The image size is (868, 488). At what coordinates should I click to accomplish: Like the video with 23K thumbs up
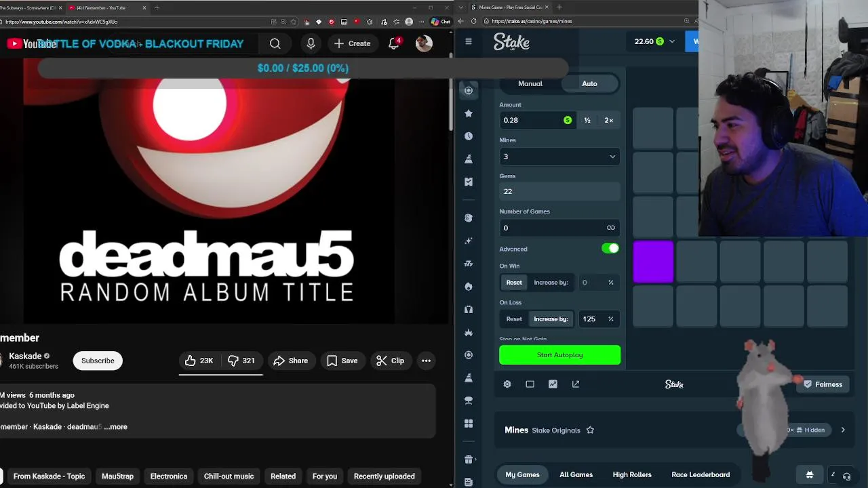[199, 361]
